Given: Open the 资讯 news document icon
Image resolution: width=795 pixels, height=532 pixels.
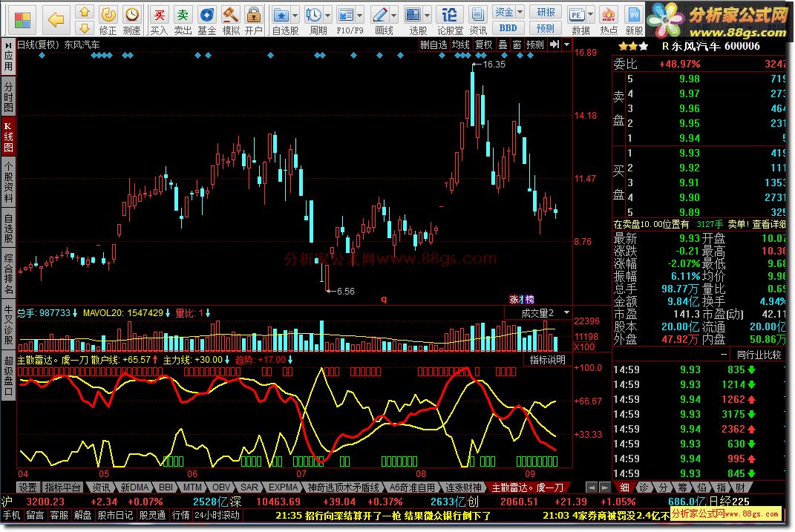Looking at the screenshot, I should [477, 20].
